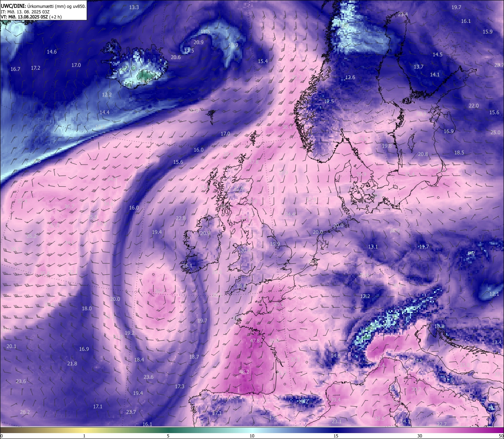
Task: Click the 24.4 value in the North Sea
Action: pyautogui.click(x=291, y=215)
